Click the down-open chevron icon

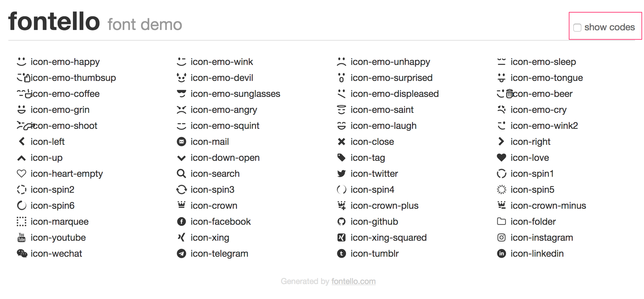181,158
